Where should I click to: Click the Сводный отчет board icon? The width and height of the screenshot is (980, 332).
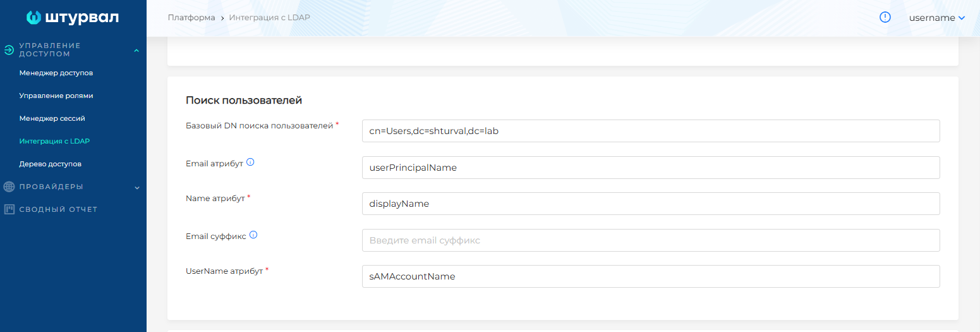pos(9,209)
